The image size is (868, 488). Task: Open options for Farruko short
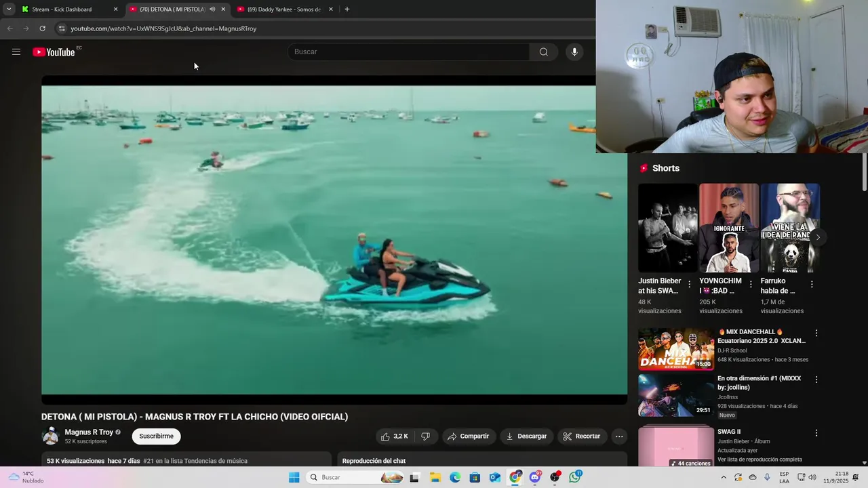tap(812, 285)
